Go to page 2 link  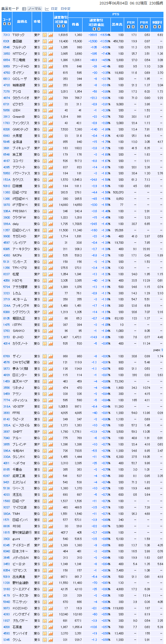pos(162,350)
